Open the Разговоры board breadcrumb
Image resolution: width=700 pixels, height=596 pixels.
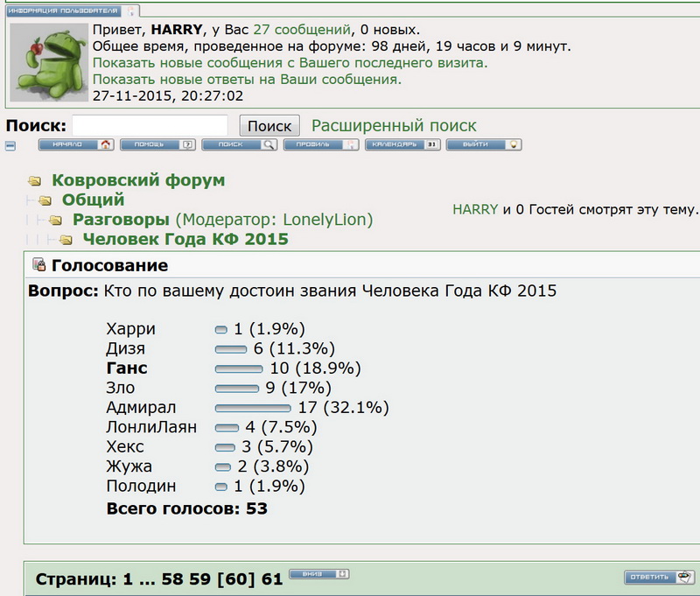[x=121, y=219]
